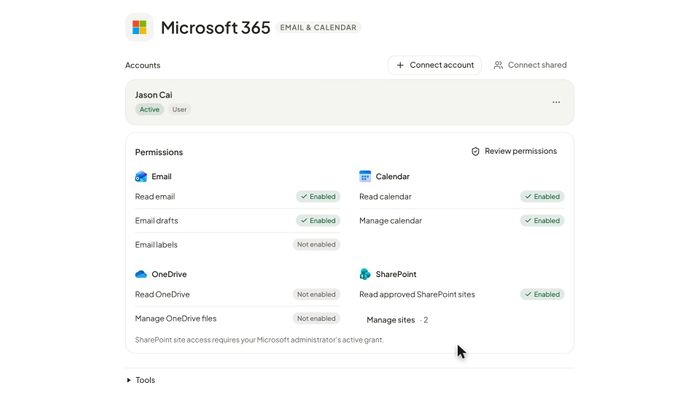Click the Connect account button text
Image resolution: width=700 pixels, height=394 pixels.
442,65
